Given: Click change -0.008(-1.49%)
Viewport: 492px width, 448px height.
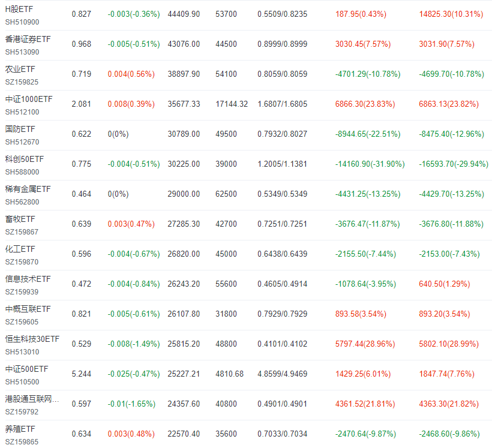Looking at the screenshot, I should tap(134, 344).
